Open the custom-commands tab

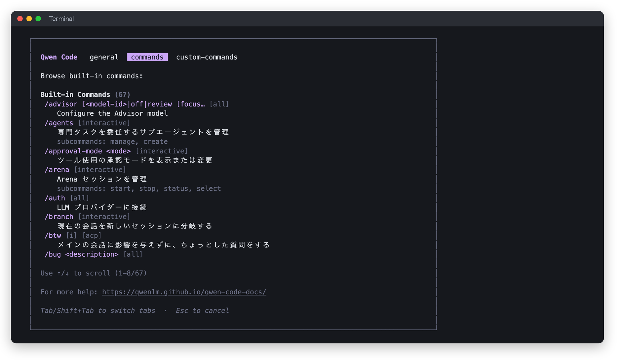[x=207, y=57]
